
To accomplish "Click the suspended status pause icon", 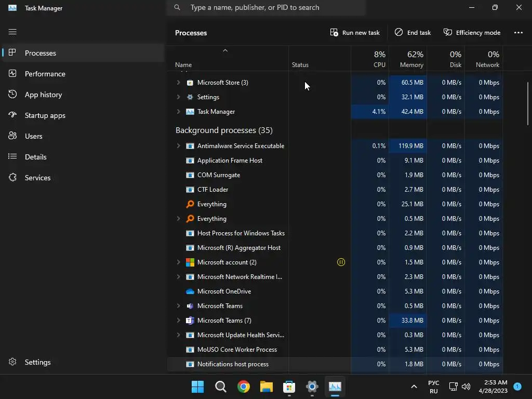I will coord(341,262).
